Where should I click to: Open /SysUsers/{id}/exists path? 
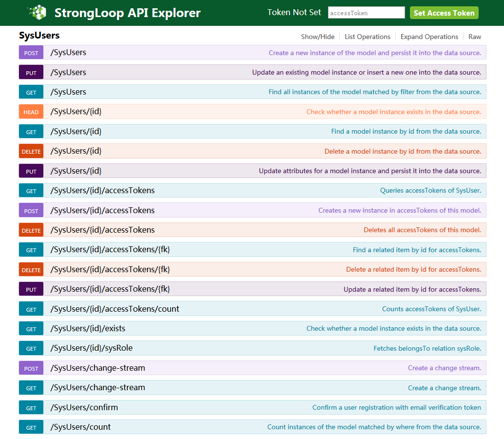[x=88, y=328]
